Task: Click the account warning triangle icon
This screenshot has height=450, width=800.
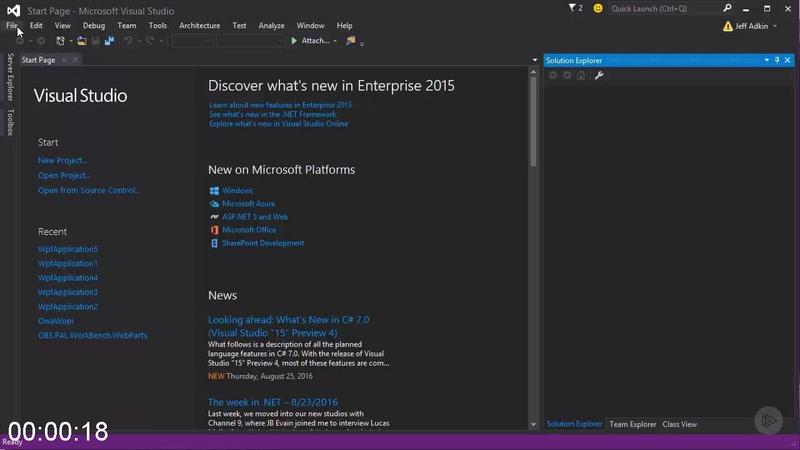Action: pyautogui.click(x=728, y=26)
